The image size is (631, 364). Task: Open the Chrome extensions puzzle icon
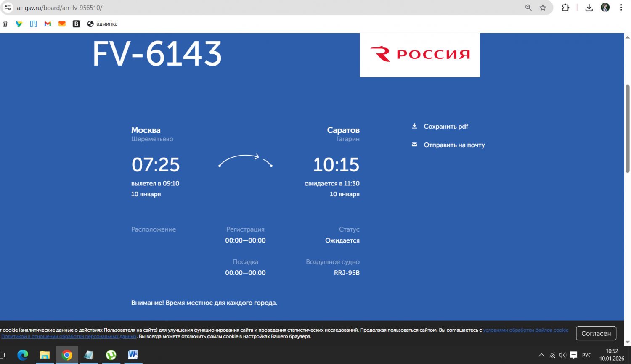point(565,8)
